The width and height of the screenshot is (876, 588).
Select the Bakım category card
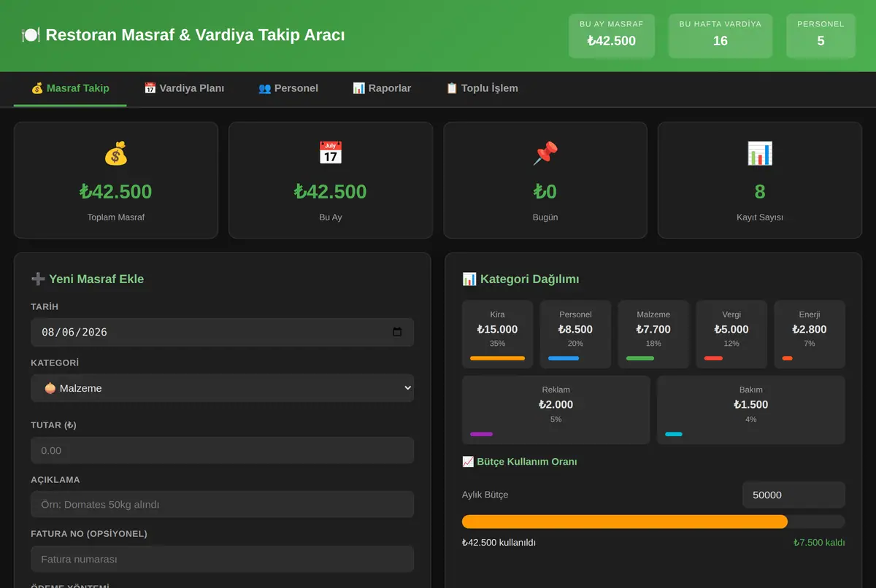pos(751,410)
